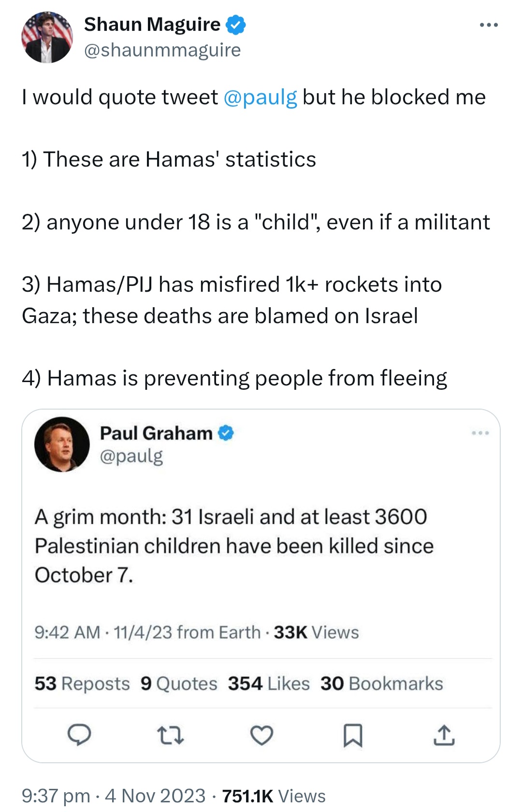This screenshot has height=812, width=522.
Task: Open the reply icon in quoted tweet
Action: 79,735
